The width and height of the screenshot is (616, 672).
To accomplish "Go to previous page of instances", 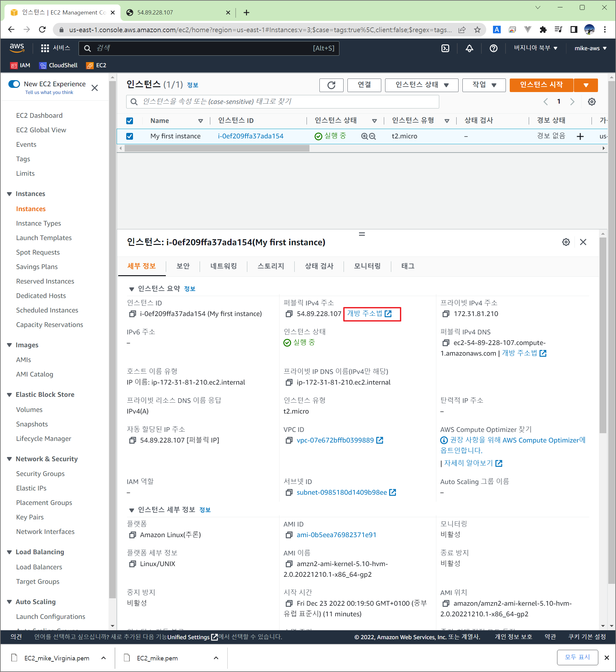I will (545, 102).
